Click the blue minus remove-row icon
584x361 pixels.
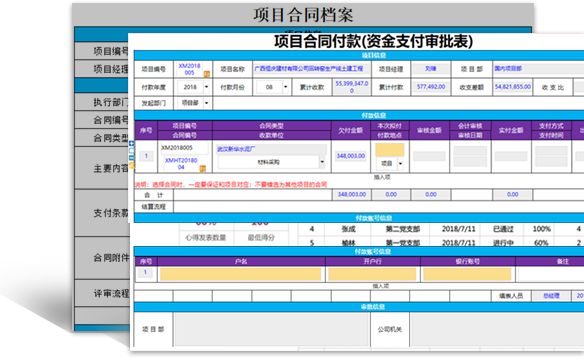(131, 158)
